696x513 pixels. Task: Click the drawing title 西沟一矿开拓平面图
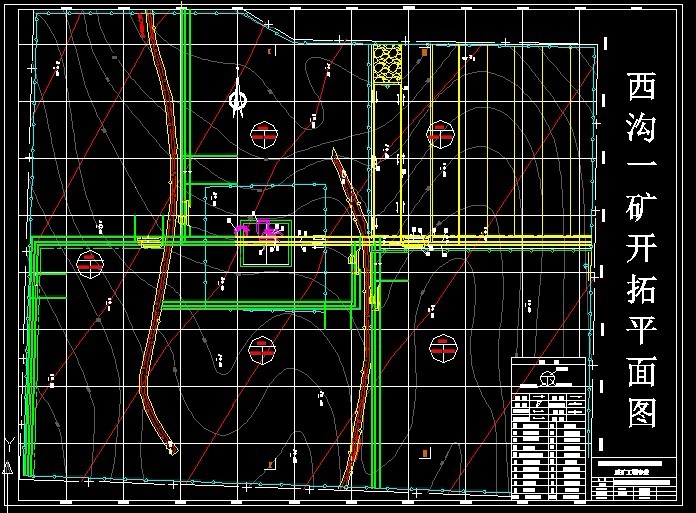pos(641,250)
